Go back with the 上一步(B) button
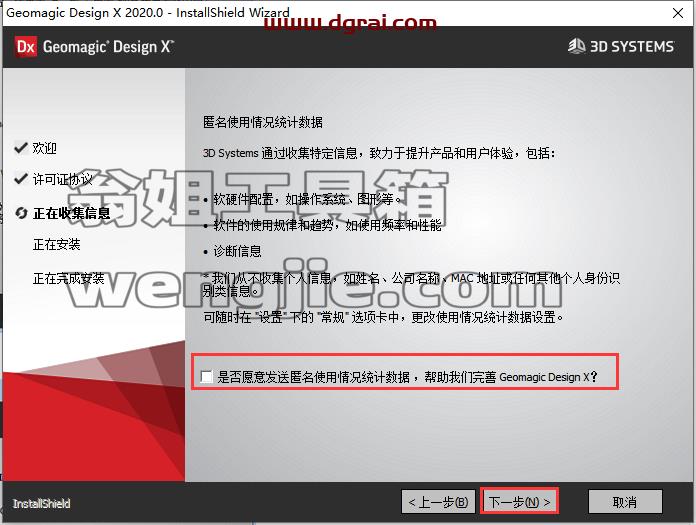This screenshot has width=696, height=525. (x=438, y=502)
